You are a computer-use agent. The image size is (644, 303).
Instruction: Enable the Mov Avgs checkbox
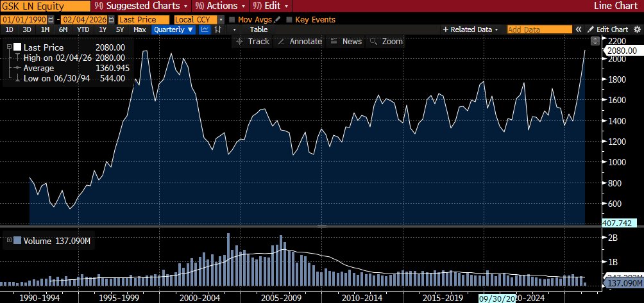click(232, 20)
